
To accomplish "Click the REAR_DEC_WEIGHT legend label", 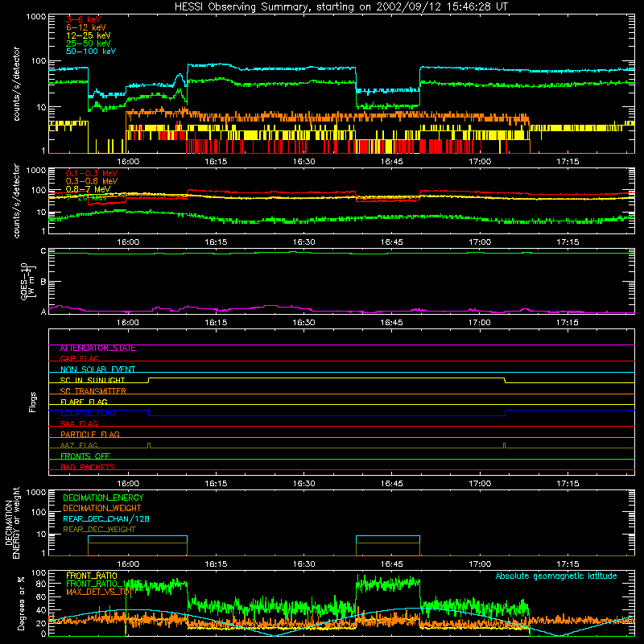I will (99, 530).
